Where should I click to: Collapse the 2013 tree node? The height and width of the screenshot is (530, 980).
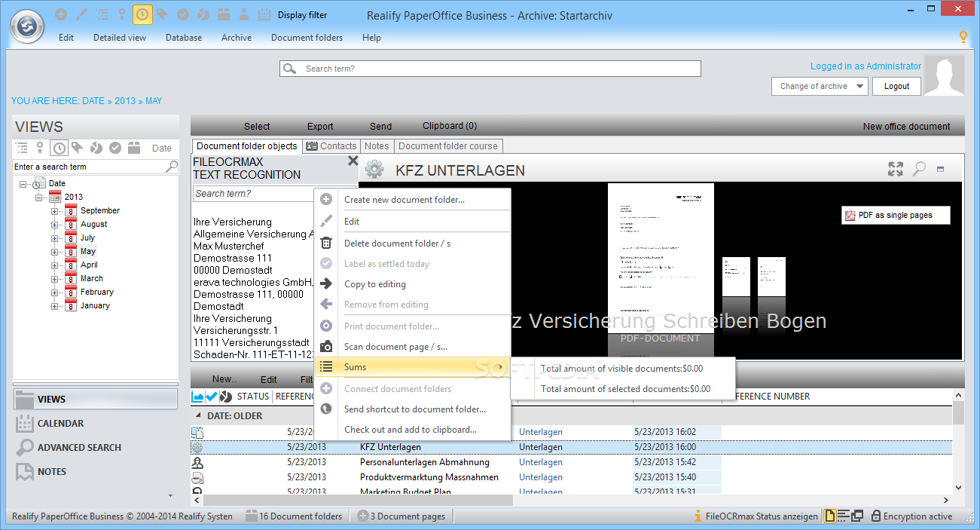coord(39,198)
